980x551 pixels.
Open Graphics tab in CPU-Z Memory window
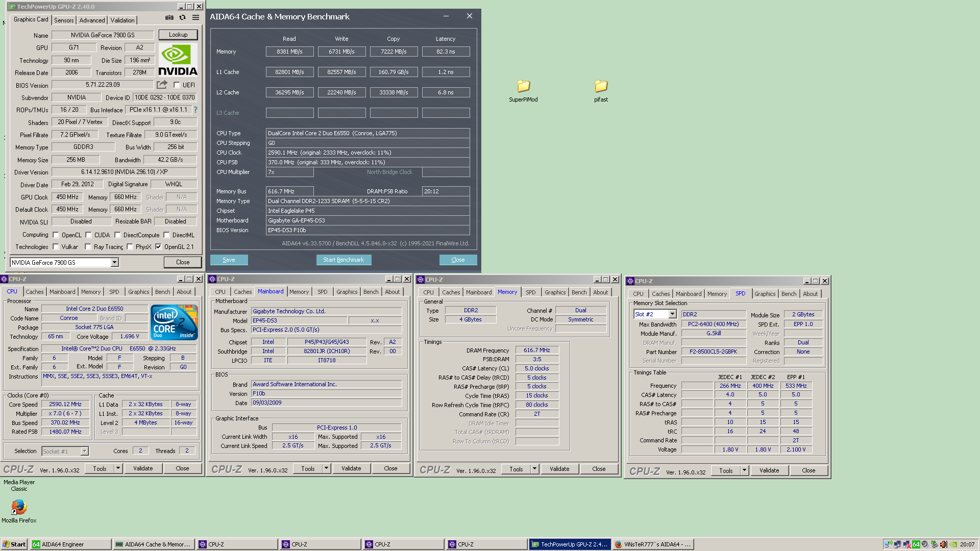pyautogui.click(x=555, y=292)
